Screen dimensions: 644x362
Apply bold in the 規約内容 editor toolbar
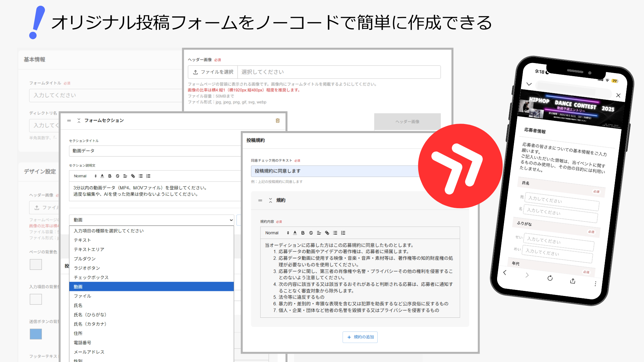coord(303,233)
